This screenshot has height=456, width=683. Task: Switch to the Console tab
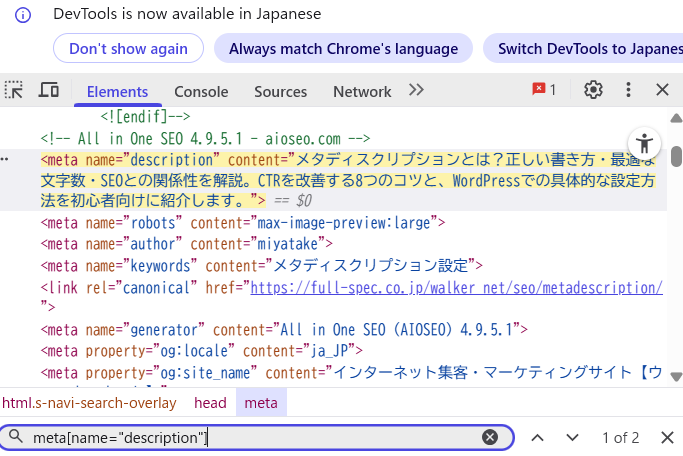tap(201, 91)
